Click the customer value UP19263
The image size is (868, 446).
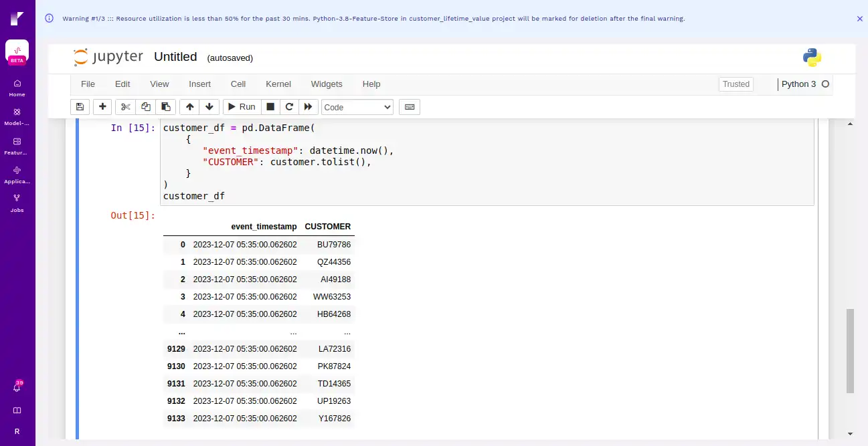334,401
